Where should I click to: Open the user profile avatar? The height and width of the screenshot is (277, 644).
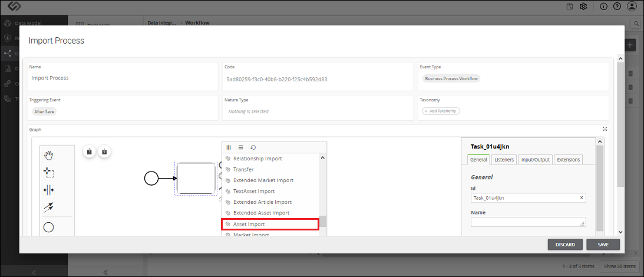[632, 6]
